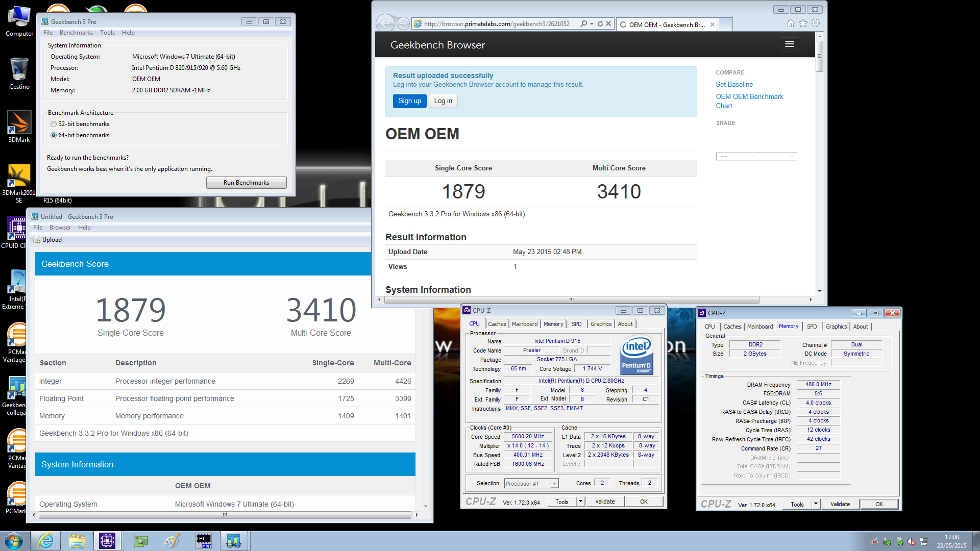Click the browser Back arrow button

coord(386,23)
